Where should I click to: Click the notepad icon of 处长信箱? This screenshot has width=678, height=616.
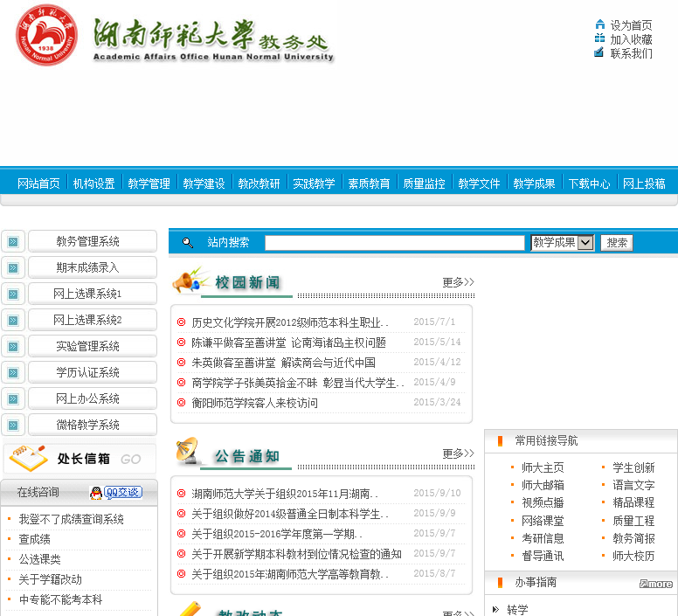[29, 458]
